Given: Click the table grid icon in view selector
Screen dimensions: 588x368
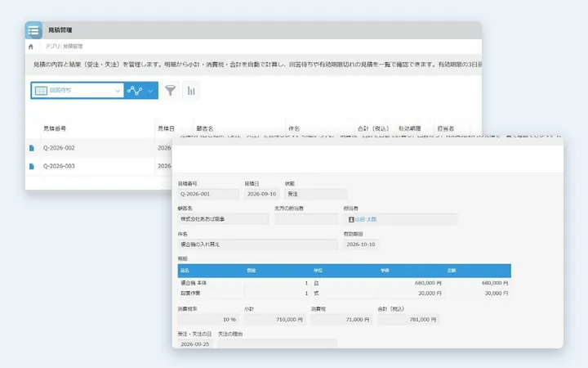Looking at the screenshot, I should click(x=41, y=91).
